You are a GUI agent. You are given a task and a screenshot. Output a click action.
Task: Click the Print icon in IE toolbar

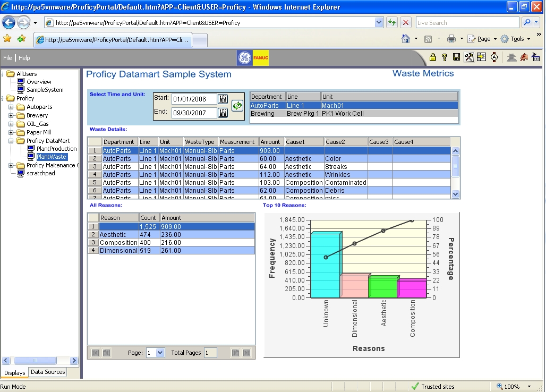pyautogui.click(x=451, y=39)
